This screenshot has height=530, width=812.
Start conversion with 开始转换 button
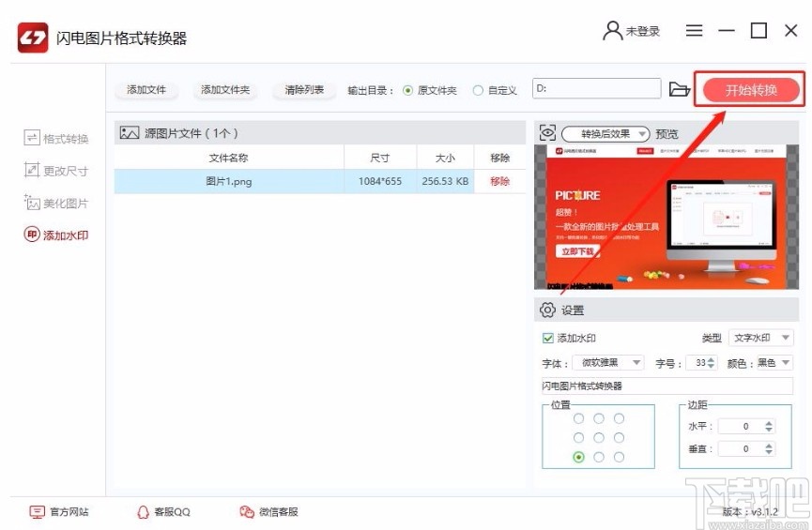click(751, 90)
